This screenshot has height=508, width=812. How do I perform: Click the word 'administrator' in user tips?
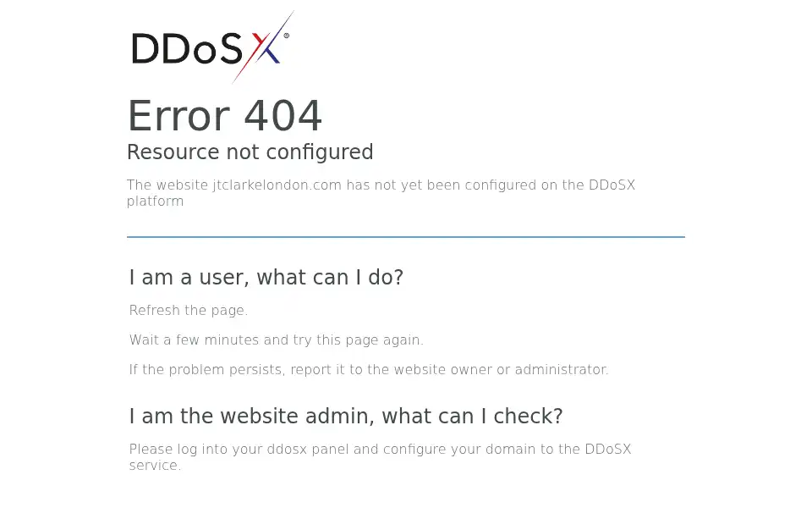(562, 370)
